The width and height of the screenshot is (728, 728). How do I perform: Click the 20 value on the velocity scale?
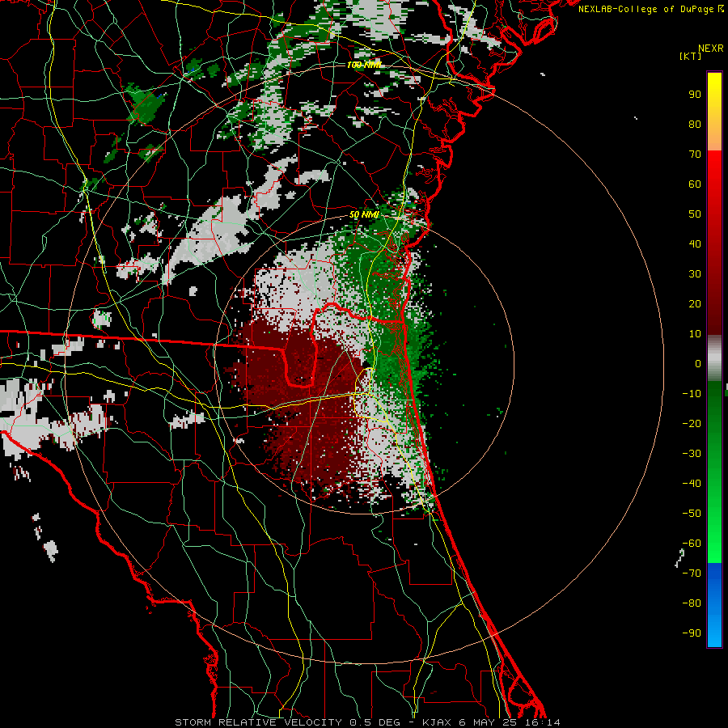point(695,303)
